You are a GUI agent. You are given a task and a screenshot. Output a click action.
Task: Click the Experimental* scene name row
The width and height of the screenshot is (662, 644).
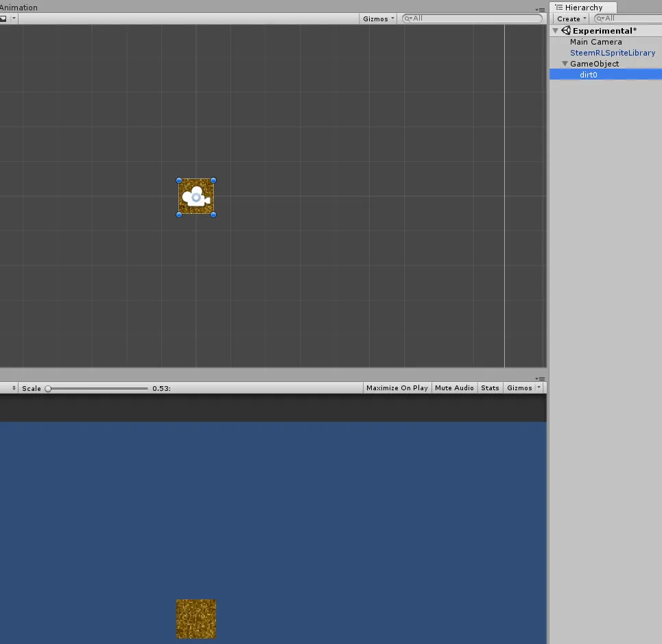[606, 31]
